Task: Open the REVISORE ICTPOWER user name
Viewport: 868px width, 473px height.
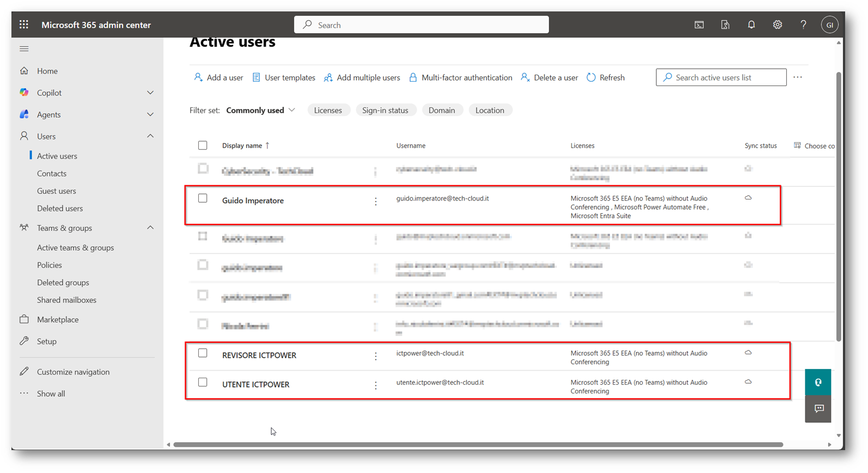Action: [x=259, y=355]
